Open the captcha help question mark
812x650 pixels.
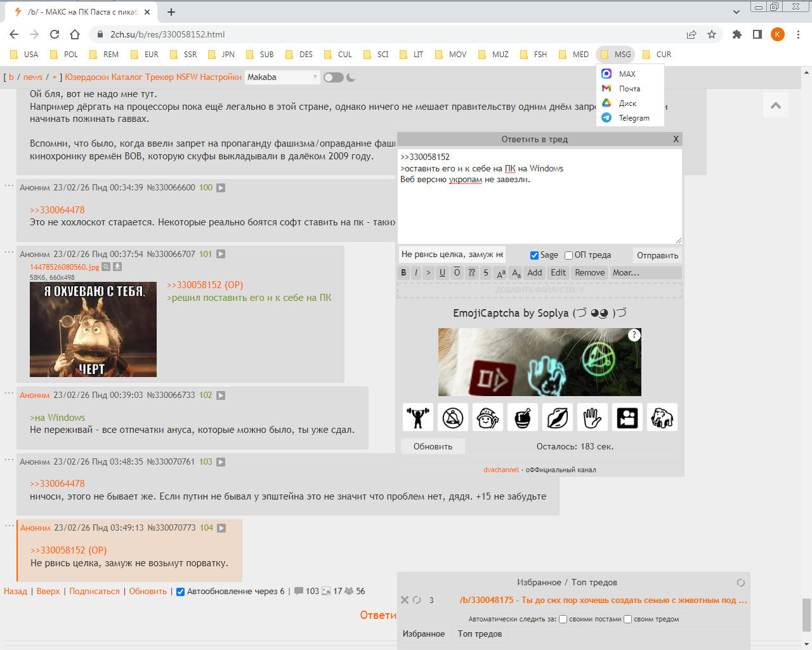click(x=634, y=335)
